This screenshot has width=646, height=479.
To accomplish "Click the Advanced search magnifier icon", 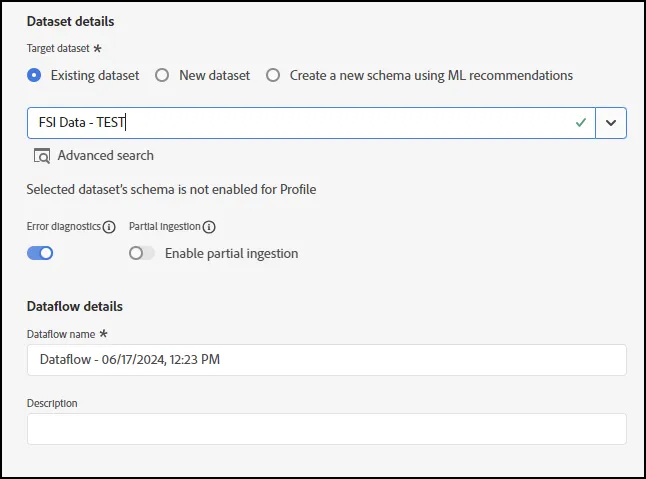I will pyautogui.click(x=42, y=156).
